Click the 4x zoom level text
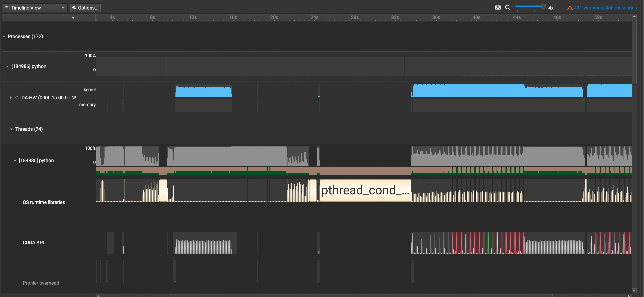The height and width of the screenshot is (297, 644). [551, 8]
